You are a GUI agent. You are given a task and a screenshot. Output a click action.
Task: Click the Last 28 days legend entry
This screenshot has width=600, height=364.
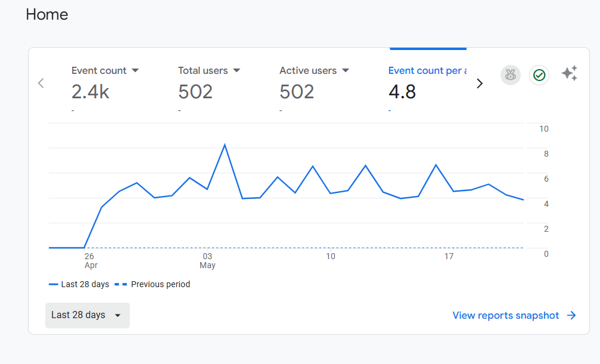(x=79, y=284)
